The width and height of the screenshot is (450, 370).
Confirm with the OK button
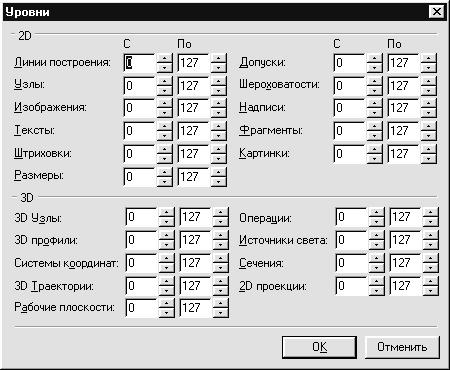click(x=319, y=347)
